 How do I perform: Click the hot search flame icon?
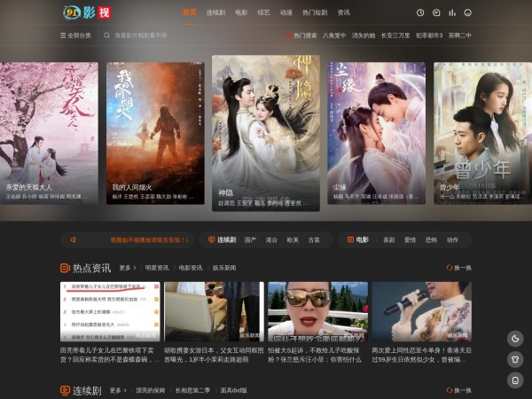click(289, 35)
